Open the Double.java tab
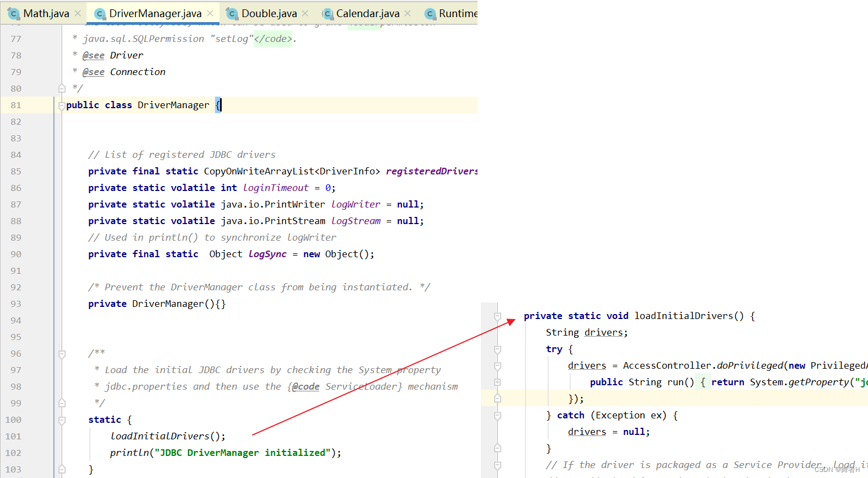Screen dimensions: 868x478 (x=269, y=13)
